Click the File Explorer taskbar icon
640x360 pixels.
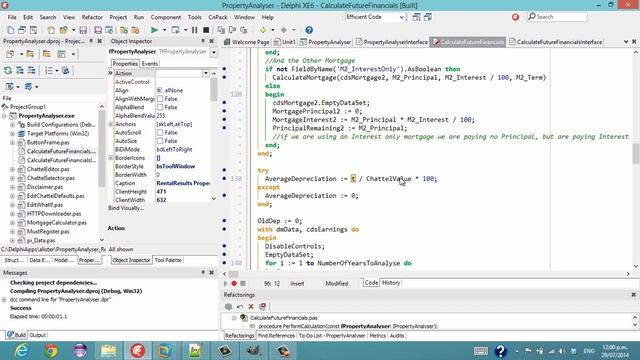click(109, 350)
